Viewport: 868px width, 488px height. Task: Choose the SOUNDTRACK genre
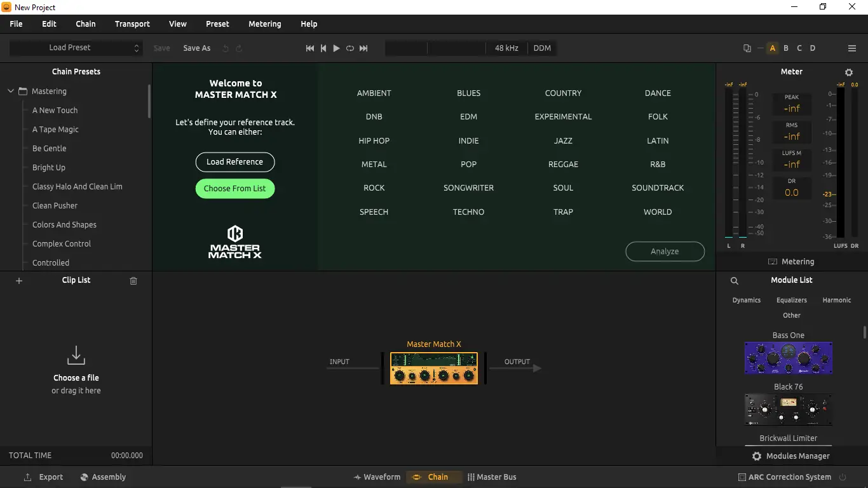[x=658, y=188]
